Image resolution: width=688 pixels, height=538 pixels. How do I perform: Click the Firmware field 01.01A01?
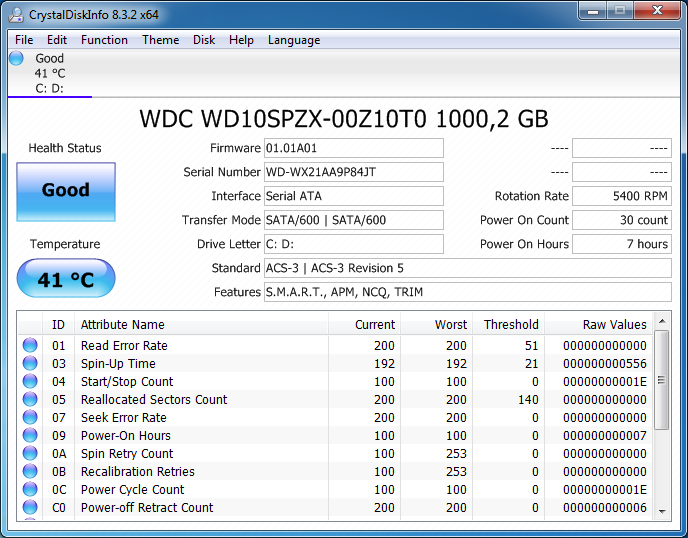coord(354,148)
